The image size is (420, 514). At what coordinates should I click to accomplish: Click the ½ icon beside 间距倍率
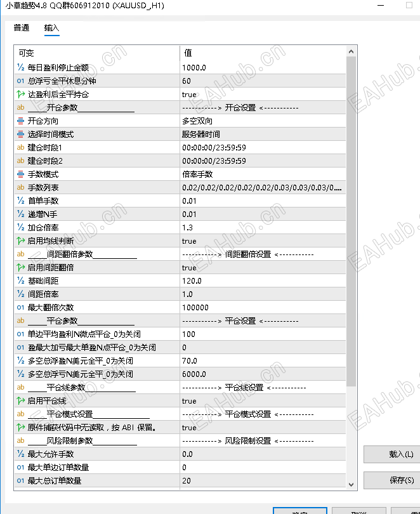21,294
